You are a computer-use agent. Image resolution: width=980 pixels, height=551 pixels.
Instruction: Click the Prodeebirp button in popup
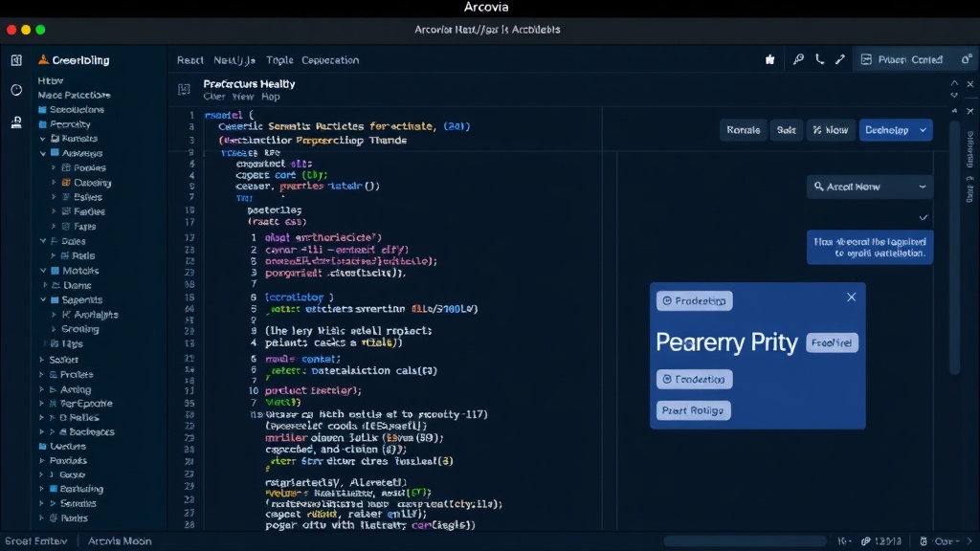point(695,301)
